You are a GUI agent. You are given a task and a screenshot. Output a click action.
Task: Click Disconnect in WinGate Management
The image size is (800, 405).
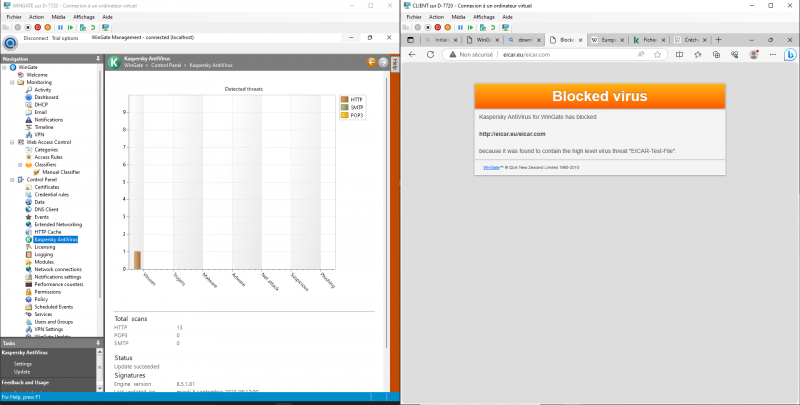tap(36, 38)
